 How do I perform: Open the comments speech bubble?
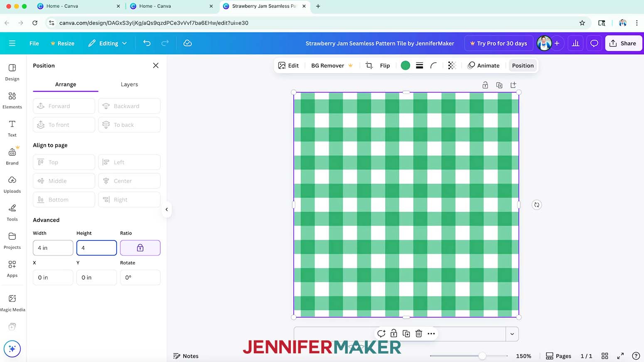594,43
